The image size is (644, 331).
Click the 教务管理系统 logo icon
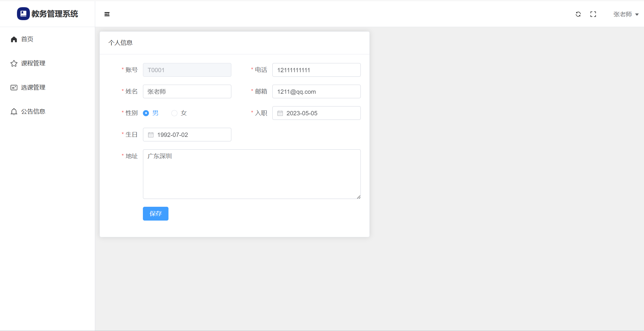[23, 14]
